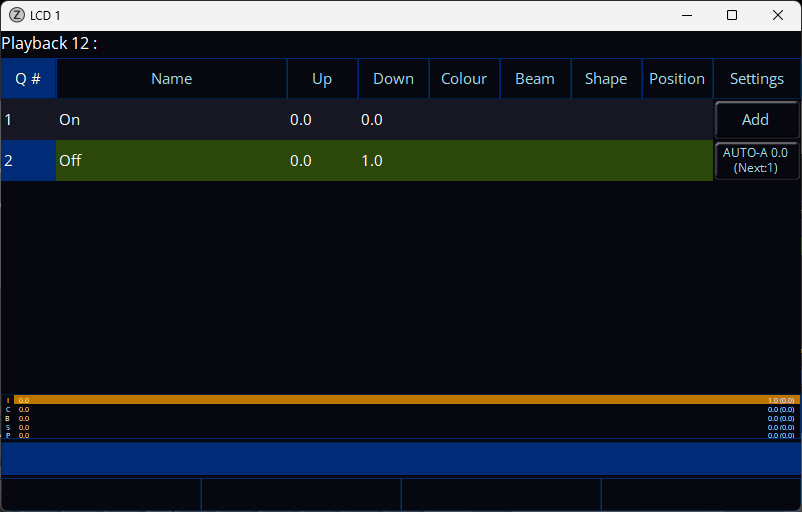Open the Up fade time column header

[322, 79]
